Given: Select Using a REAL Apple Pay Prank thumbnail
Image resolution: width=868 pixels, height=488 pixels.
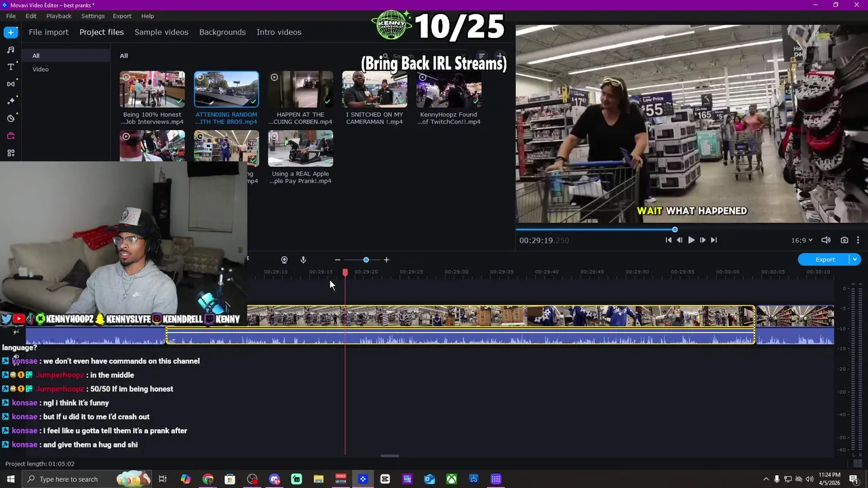Looking at the screenshot, I should click(x=300, y=148).
